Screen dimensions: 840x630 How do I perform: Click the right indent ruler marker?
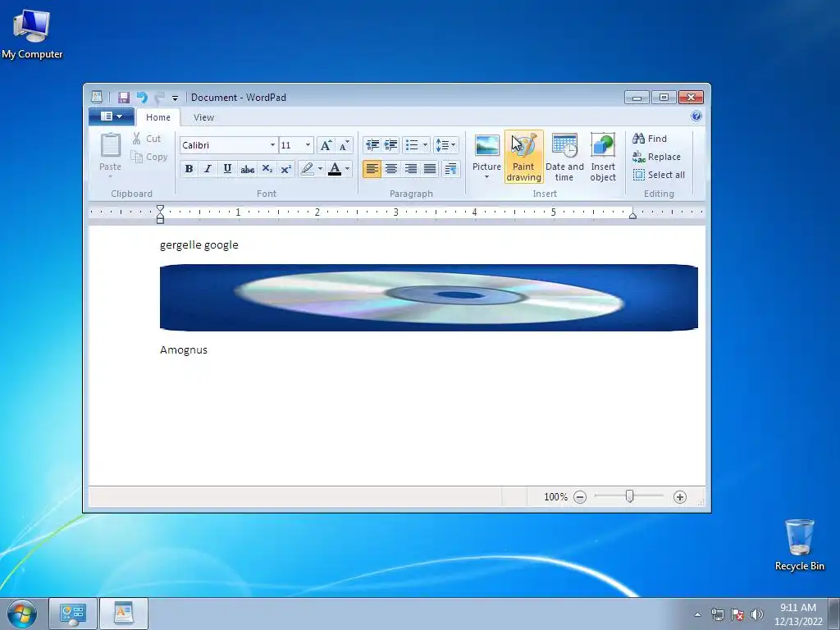click(632, 216)
